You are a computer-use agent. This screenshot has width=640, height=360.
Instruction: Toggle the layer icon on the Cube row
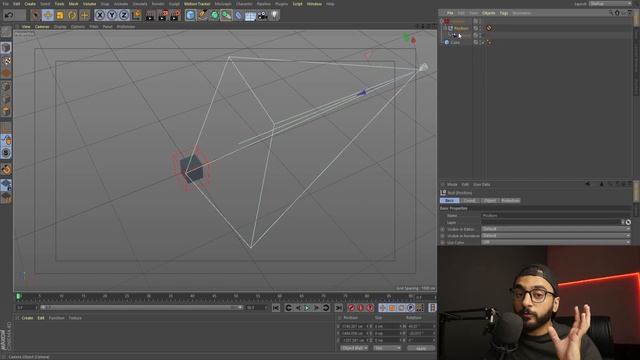tap(476, 42)
